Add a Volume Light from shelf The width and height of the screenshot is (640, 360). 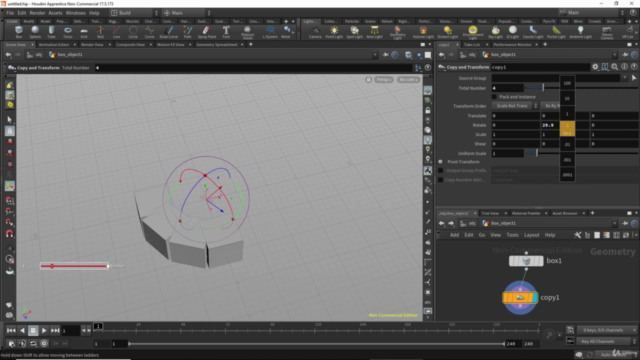coord(423,32)
